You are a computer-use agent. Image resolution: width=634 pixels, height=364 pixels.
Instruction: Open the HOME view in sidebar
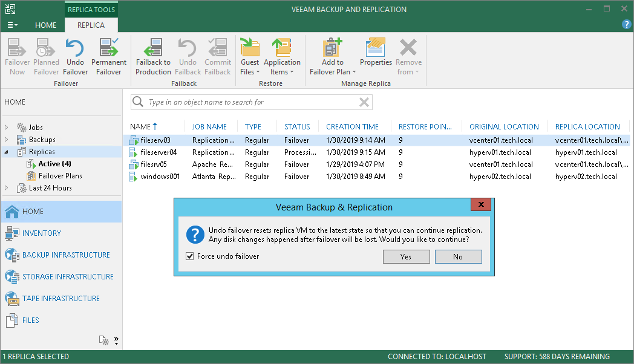[62, 211]
